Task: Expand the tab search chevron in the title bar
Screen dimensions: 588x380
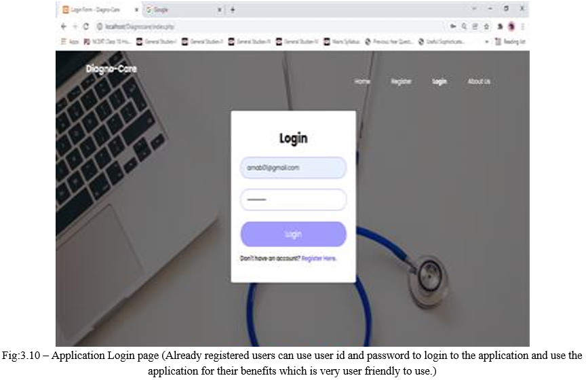Action: 474,8
